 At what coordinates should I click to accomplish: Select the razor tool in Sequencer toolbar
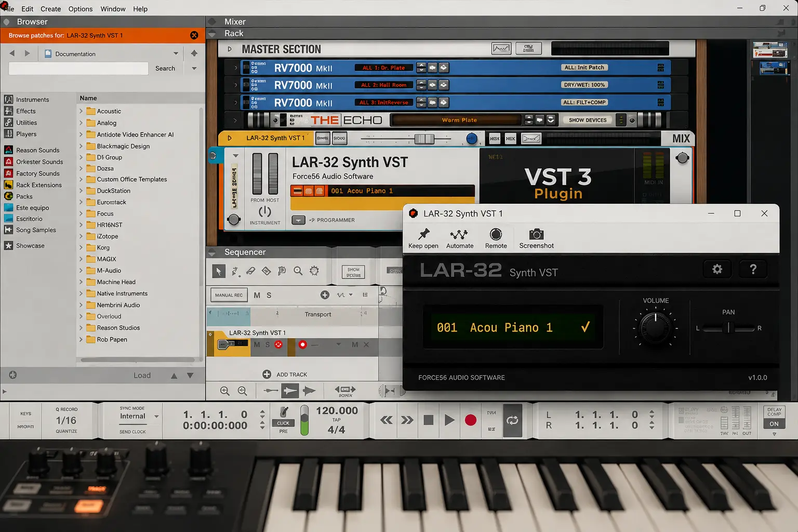pyautogui.click(x=266, y=271)
